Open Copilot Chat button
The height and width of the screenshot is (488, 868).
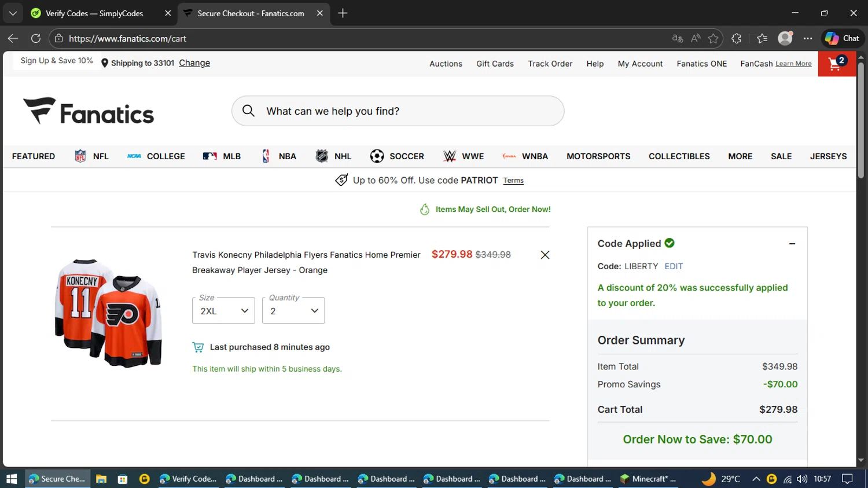pyautogui.click(x=842, y=38)
